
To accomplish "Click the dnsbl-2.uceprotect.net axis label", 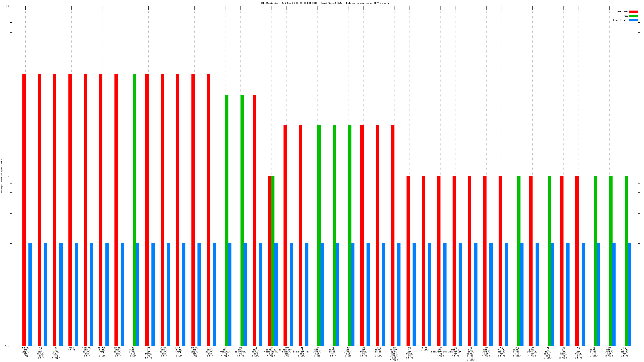I will pyautogui.click(x=271, y=352).
